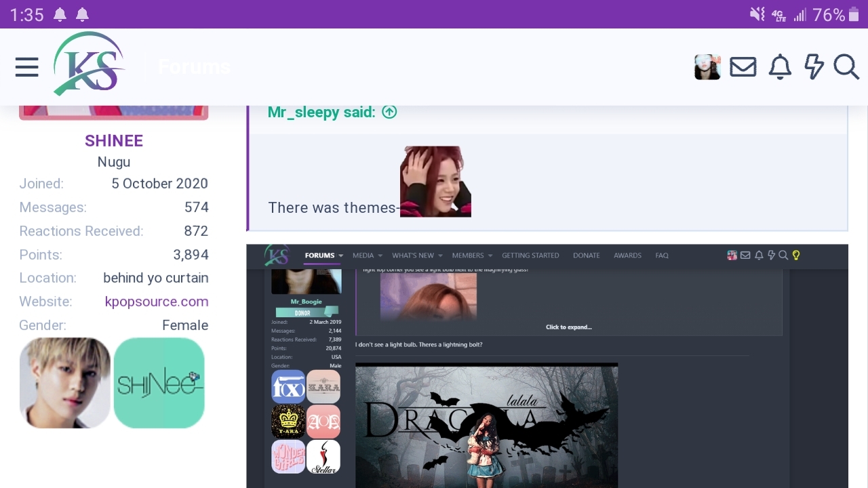The image size is (868, 488).
Task: Tap the join date '5 October 2020'
Action: click(160, 184)
